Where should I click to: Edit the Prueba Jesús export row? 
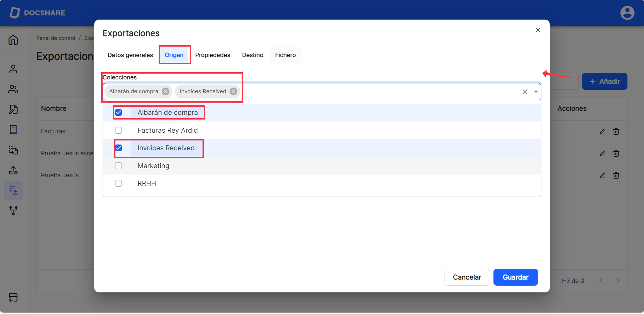(602, 175)
